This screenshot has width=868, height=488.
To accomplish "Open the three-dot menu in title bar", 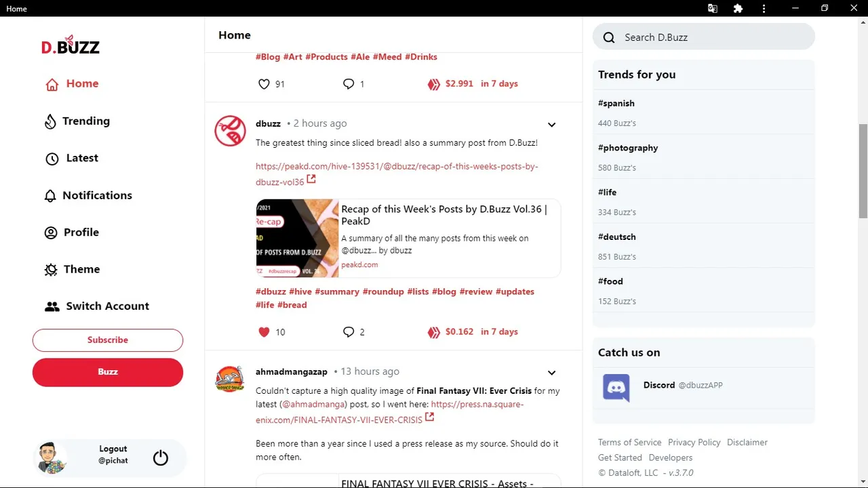I will (764, 9).
